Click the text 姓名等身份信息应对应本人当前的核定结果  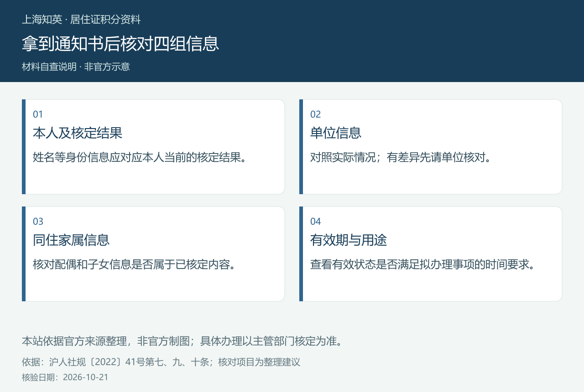[140, 158]
